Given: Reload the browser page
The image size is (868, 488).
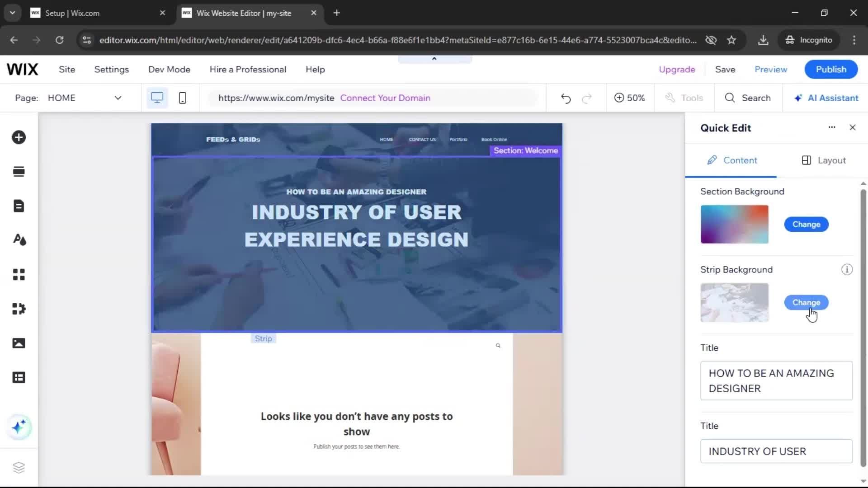Looking at the screenshot, I should (x=59, y=40).
